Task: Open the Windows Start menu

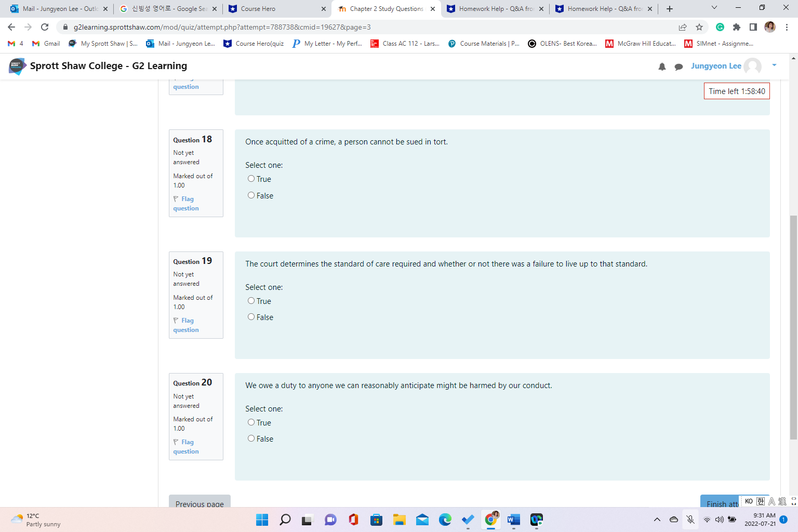Action: (x=262, y=520)
